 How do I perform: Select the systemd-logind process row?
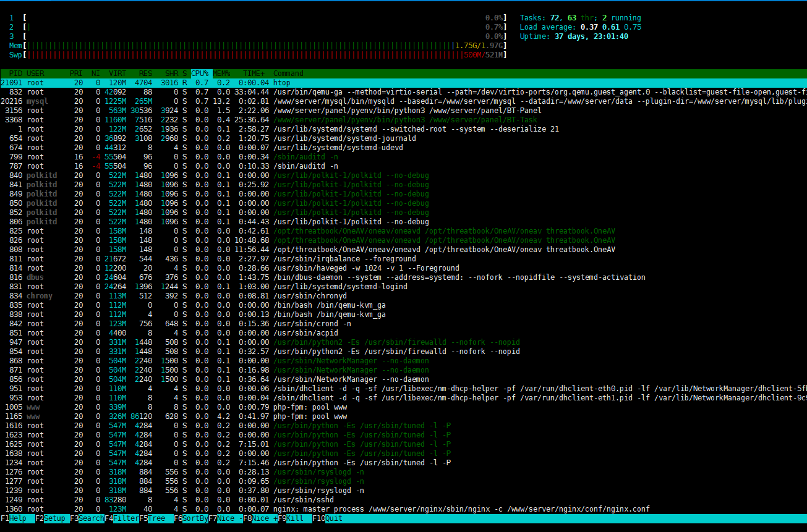click(403, 287)
